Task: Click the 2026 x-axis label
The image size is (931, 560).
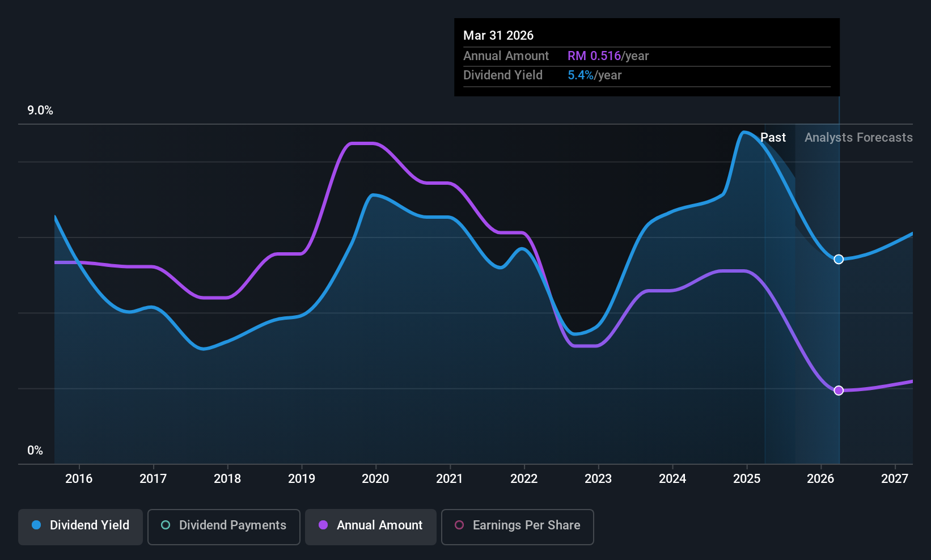Action: [x=820, y=479]
